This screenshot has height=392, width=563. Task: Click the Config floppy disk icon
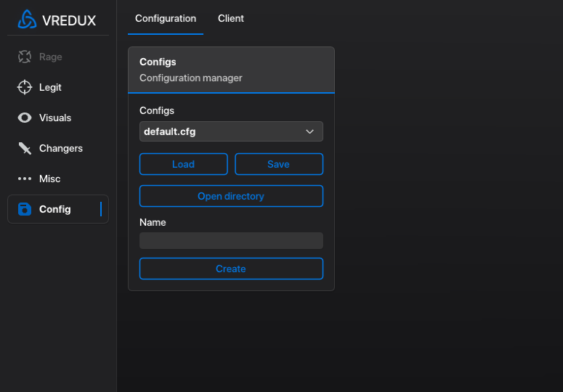pyautogui.click(x=25, y=209)
